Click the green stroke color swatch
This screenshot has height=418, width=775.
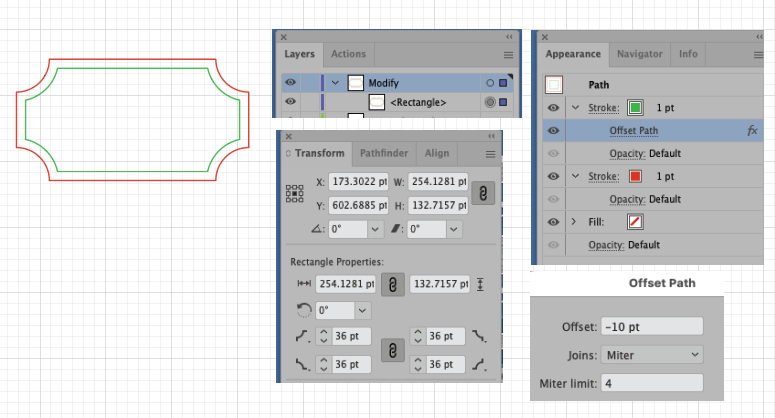pos(635,108)
